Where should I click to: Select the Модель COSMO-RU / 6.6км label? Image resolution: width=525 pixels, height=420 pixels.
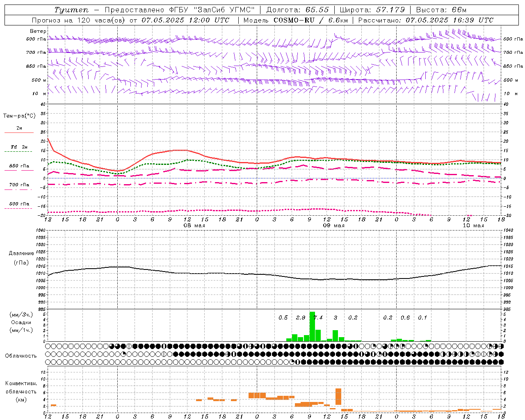[x=295, y=20]
